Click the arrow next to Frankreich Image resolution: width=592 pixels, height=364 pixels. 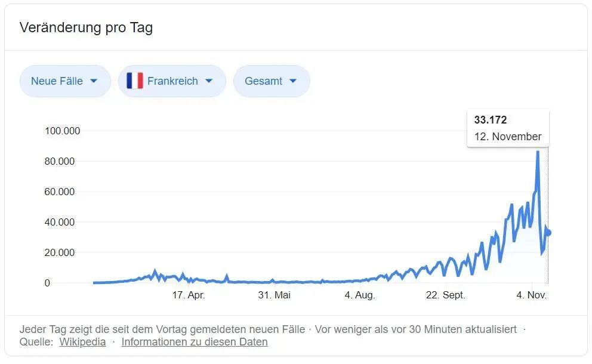point(209,81)
